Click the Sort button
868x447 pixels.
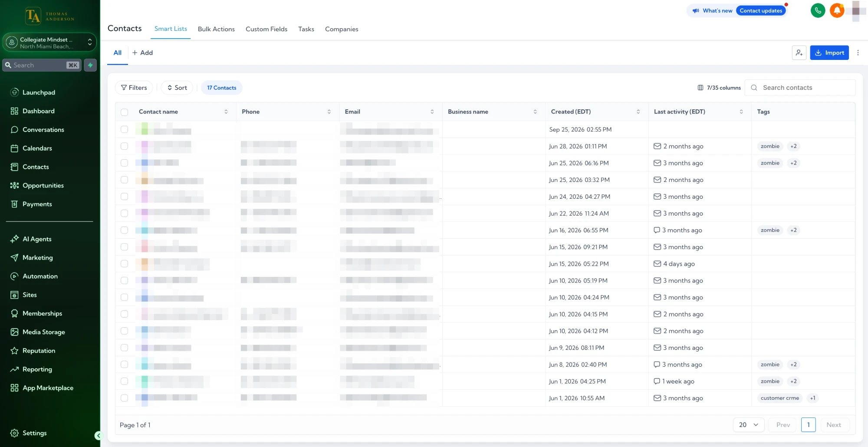[x=177, y=88]
